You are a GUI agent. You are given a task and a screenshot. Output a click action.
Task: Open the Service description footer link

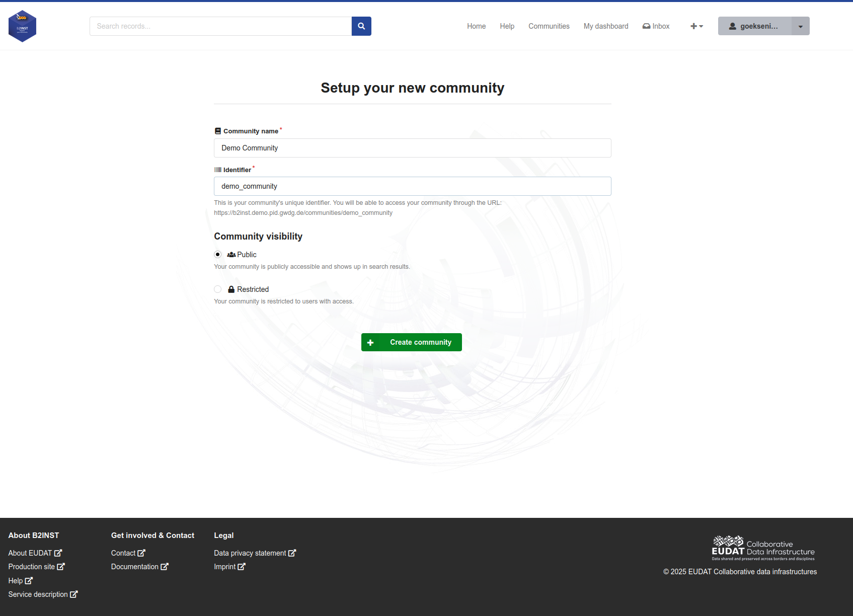point(43,594)
